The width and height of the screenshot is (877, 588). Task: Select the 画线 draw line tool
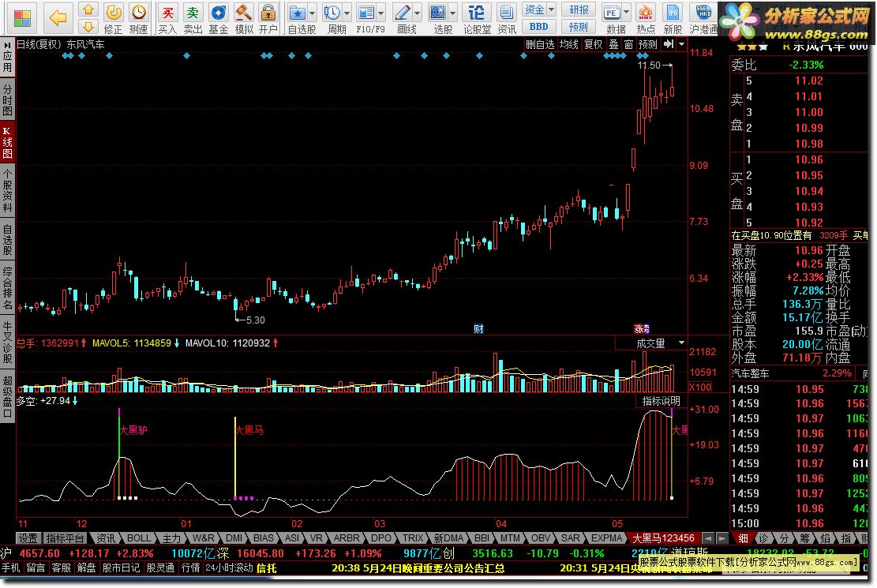pos(403,18)
